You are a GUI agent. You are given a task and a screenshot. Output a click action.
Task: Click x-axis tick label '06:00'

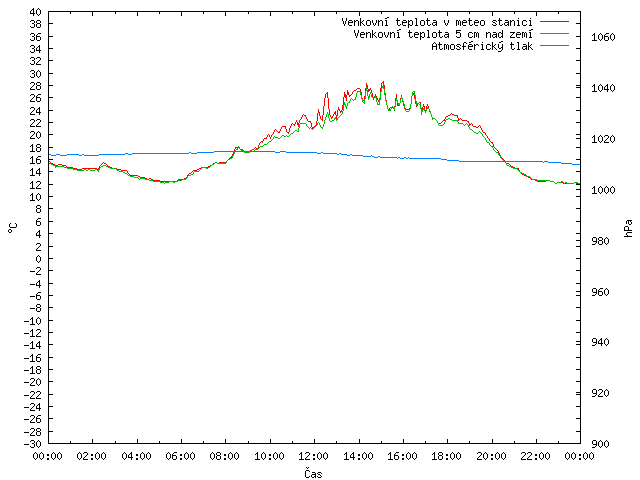pos(181,456)
